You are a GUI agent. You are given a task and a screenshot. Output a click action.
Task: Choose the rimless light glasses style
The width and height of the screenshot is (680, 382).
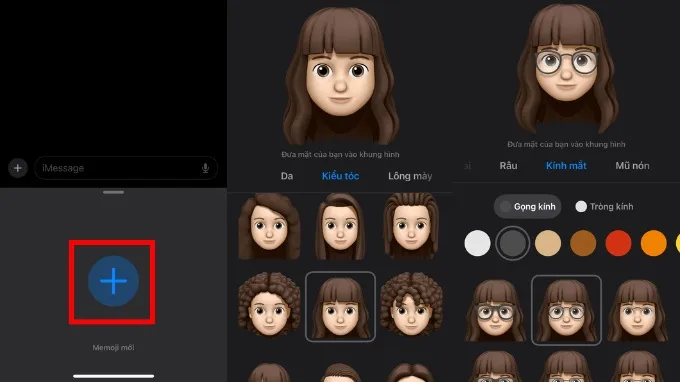[637, 310]
